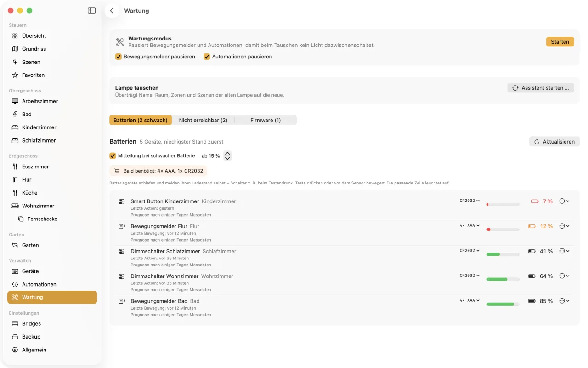Open battery type dropdown for Dimmschalter Schlafzimmer
This screenshot has height=368, width=588.
(x=469, y=251)
